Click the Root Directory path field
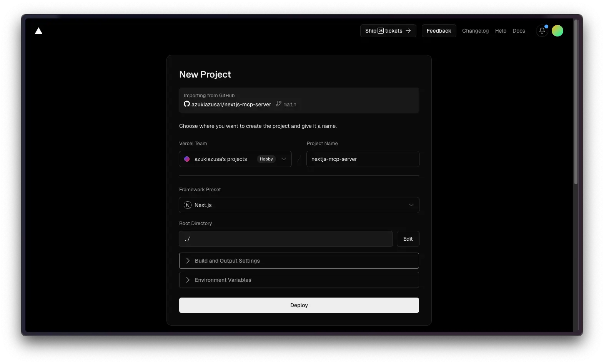Viewport: 604px width, 364px height. tap(286, 239)
